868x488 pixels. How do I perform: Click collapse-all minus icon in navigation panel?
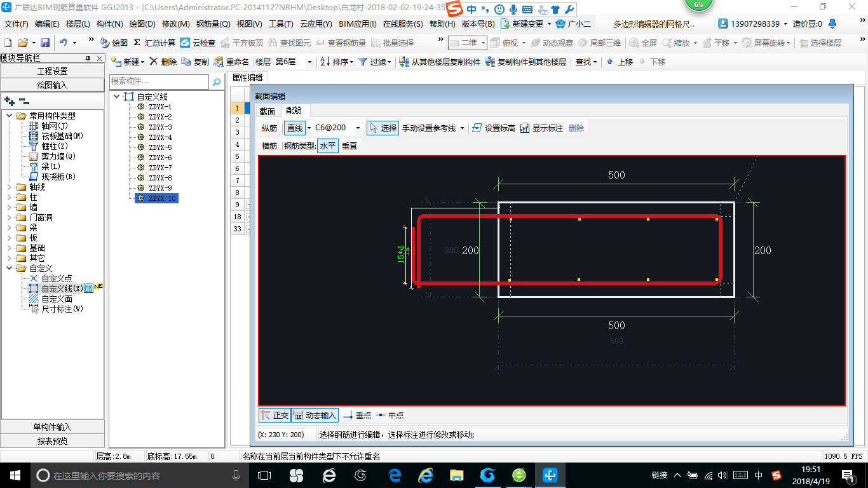[x=24, y=100]
